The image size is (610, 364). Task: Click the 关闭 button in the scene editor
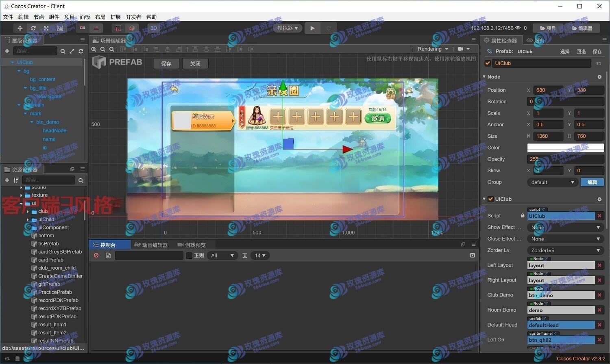(x=195, y=64)
